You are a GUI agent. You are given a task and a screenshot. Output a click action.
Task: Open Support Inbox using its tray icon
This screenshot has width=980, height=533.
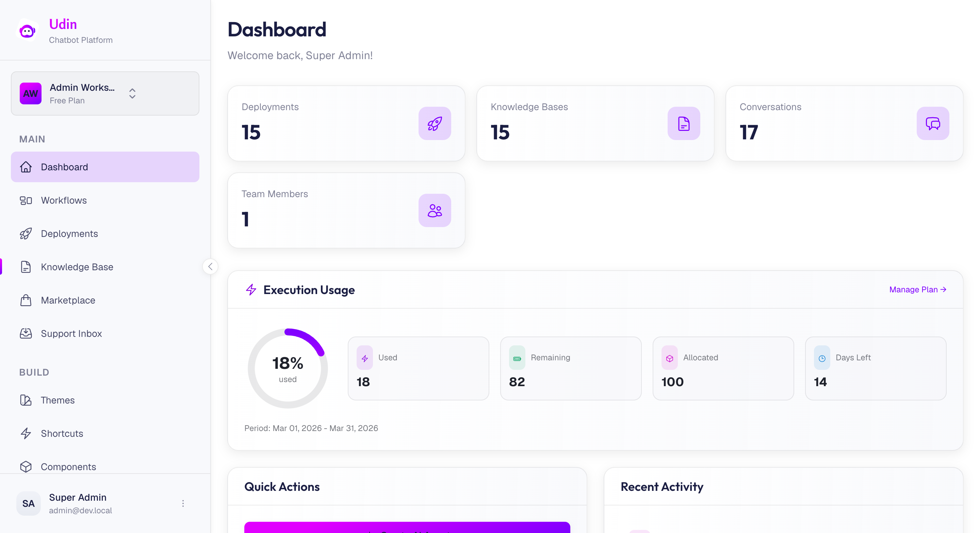pos(26,333)
